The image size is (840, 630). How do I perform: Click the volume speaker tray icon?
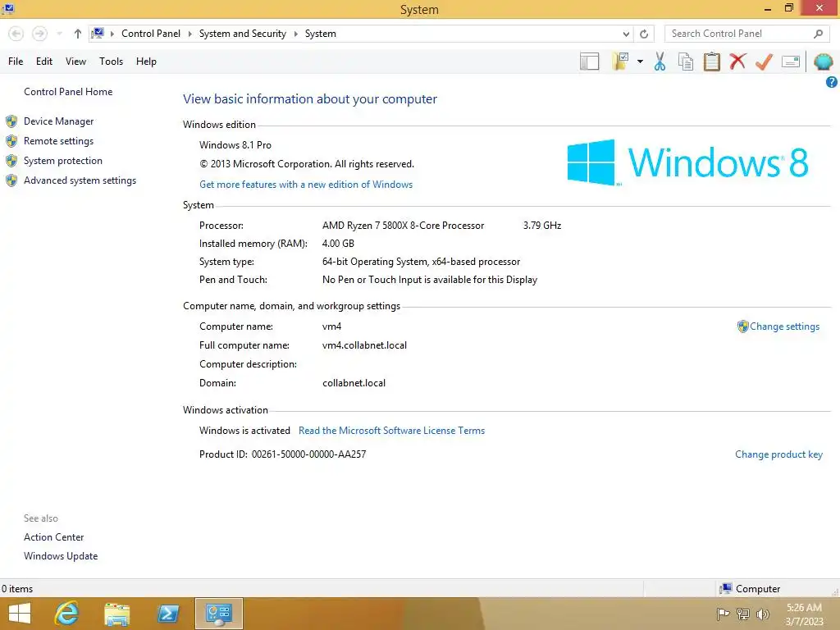pyautogui.click(x=762, y=614)
